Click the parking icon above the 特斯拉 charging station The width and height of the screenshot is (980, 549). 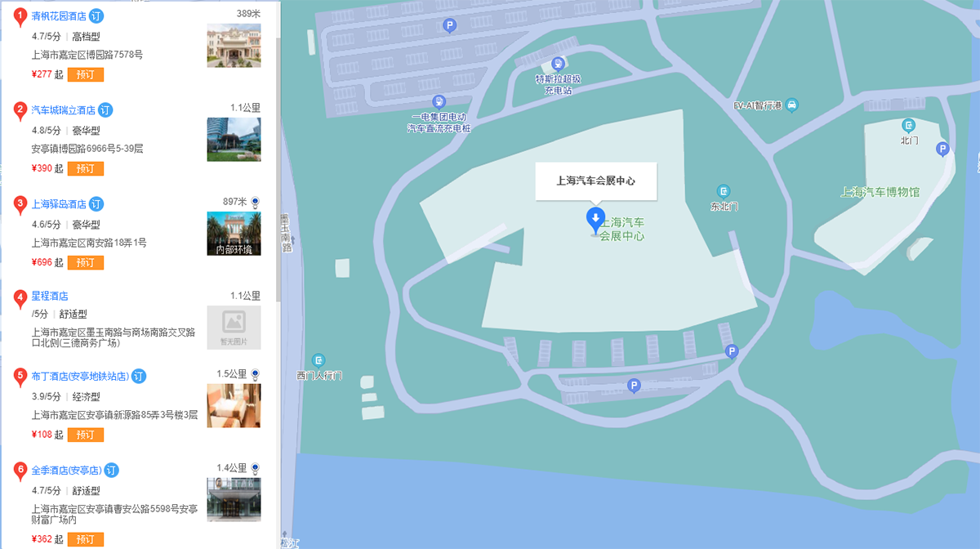click(449, 26)
